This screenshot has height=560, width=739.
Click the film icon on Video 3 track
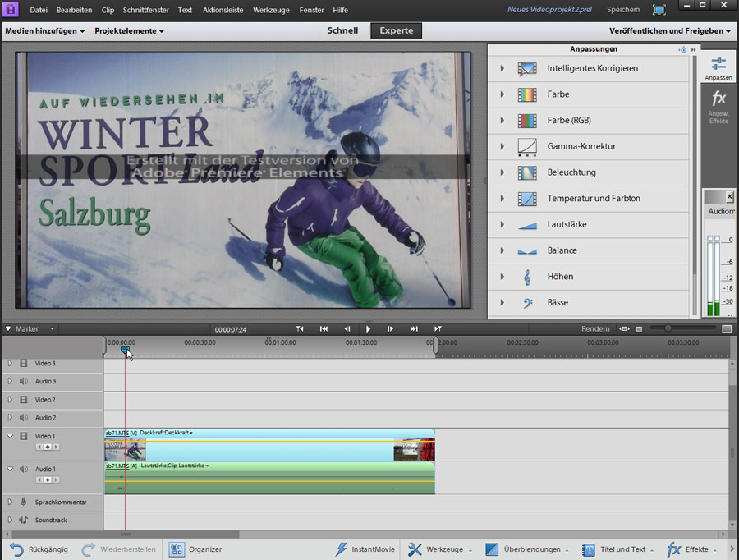[23, 363]
